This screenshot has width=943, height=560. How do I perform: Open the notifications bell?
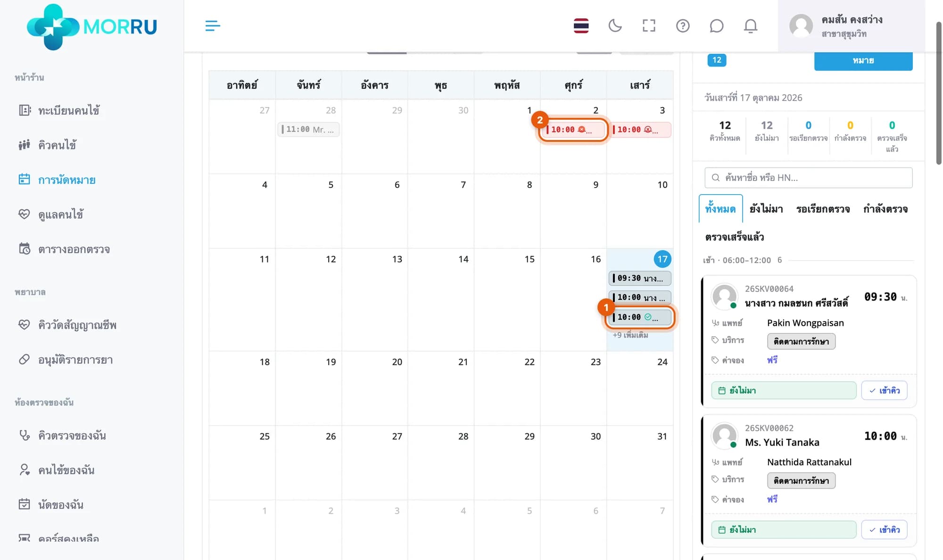coord(750,25)
